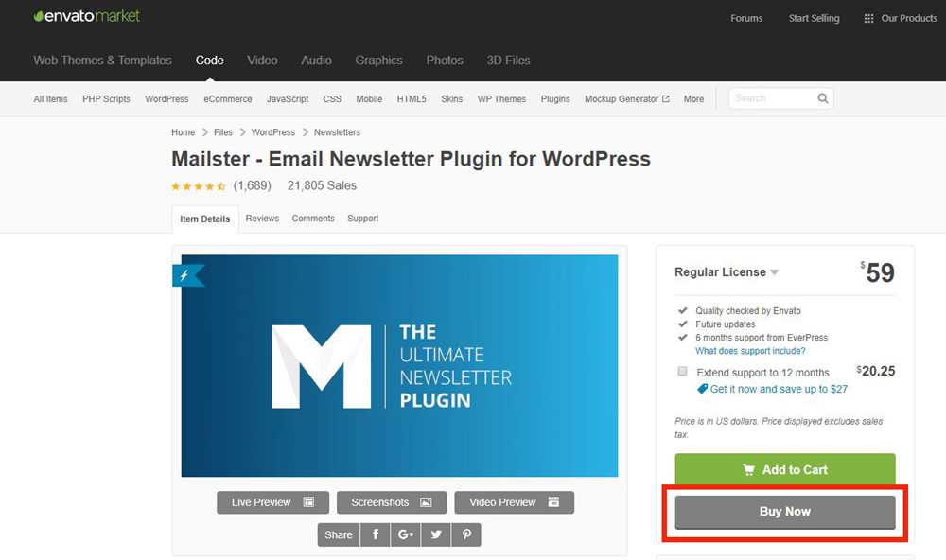
Task: Open eCommerce category
Action: [x=227, y=99]
